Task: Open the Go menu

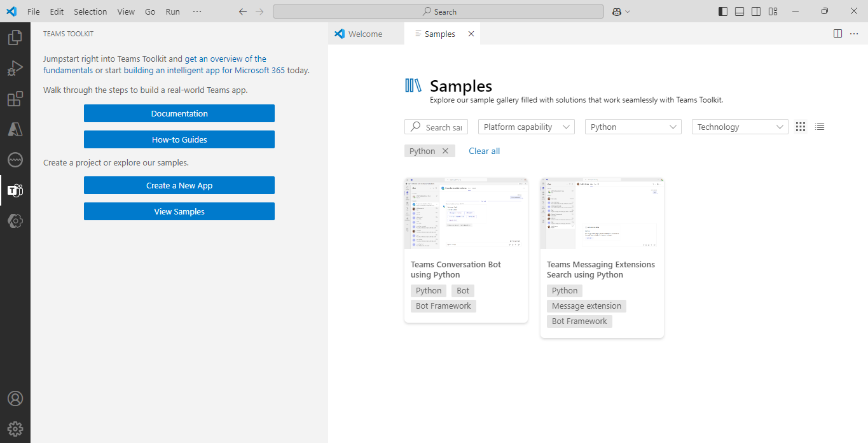Action: [x=150, y=11]
